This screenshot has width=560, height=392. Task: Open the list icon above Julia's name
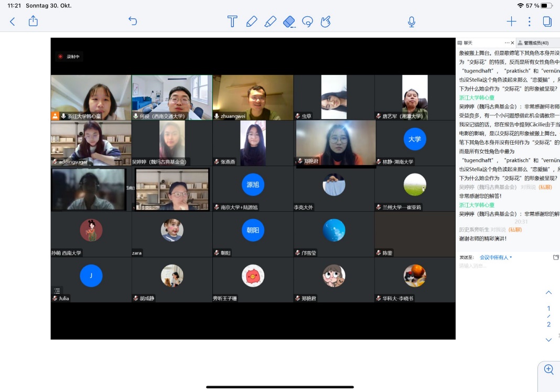pyautogui.click(x=57, y=291)
